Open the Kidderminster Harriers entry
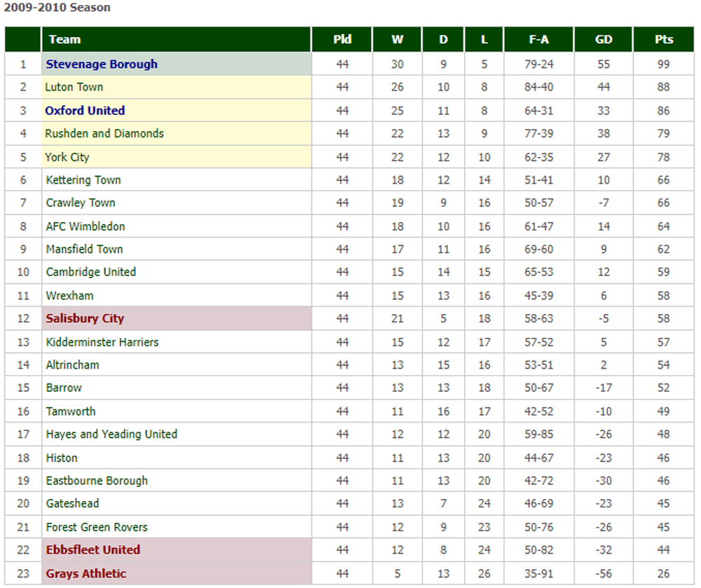 pos(102,342)
